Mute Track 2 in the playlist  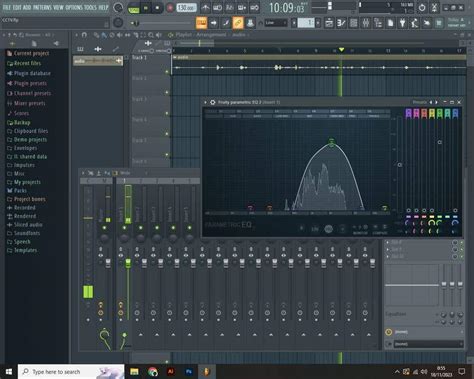tap(167, 92)
